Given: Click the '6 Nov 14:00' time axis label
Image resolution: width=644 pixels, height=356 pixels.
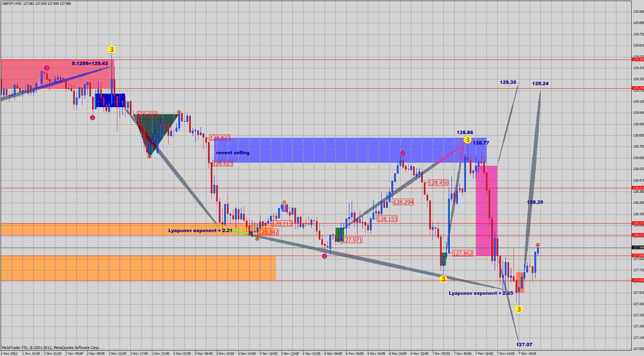Looking at the screenshot, I should pos(376,353).
